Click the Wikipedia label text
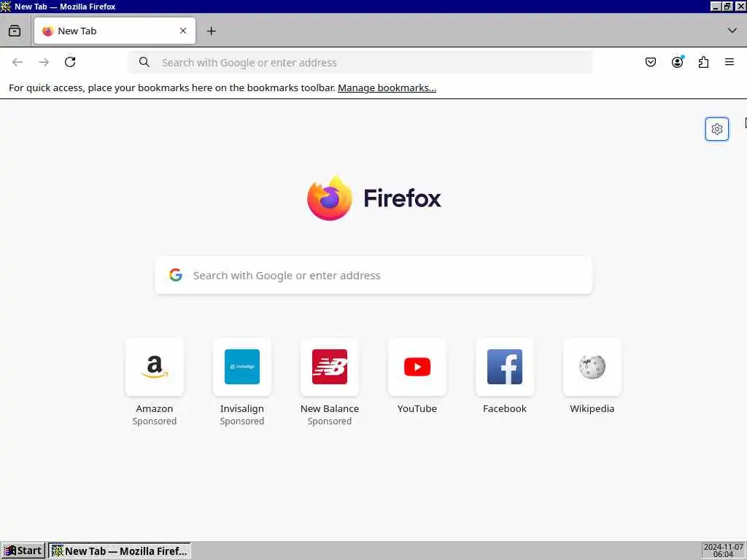Viewport: 747px width, 560px height. tap(592, 408)
